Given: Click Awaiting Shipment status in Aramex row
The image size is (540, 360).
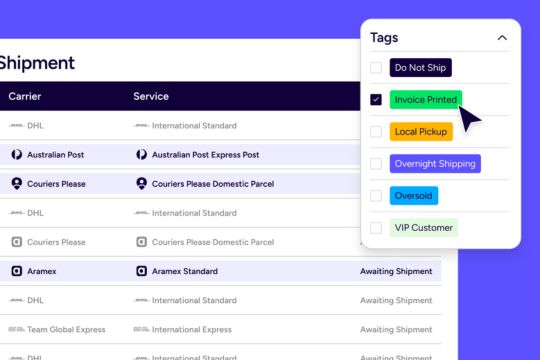Looking at the screenshot, I should pyautogui.click(x=396, y=271).
